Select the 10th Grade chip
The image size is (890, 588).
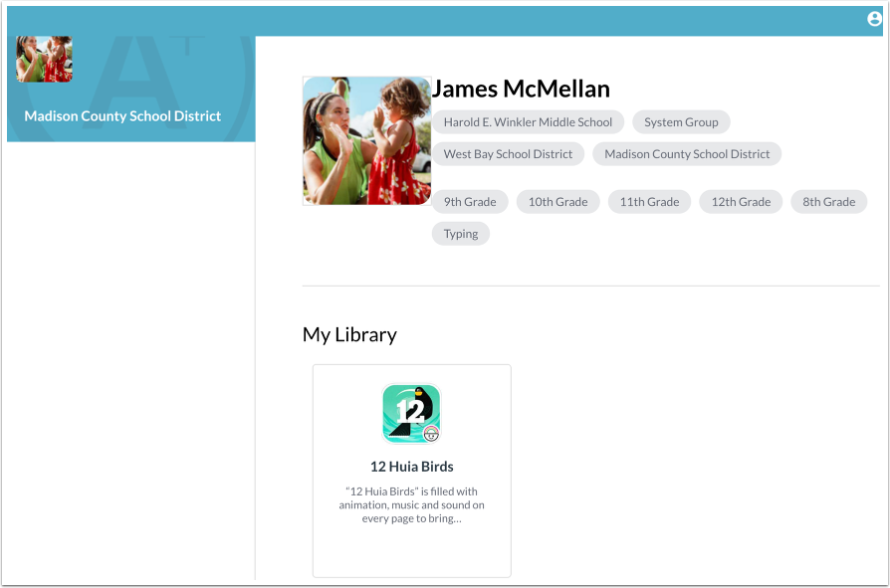pos(557,201)
